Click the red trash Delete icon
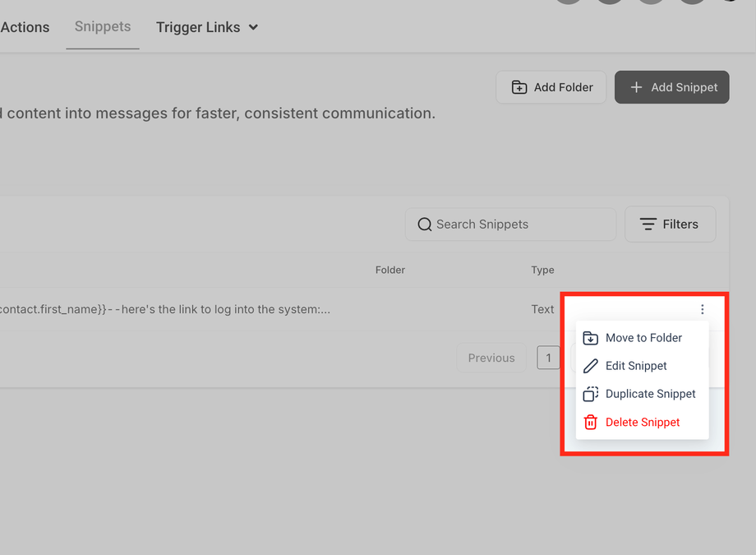 [590, 422]
